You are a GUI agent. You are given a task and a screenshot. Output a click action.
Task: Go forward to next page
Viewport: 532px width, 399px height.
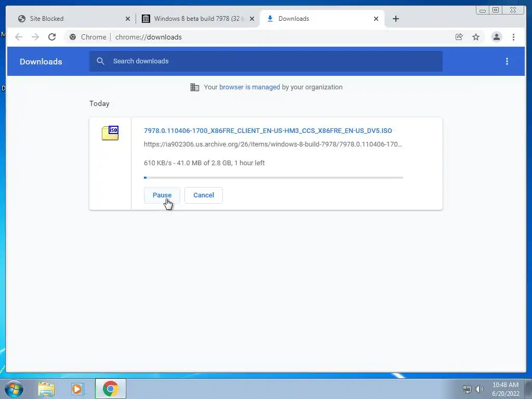click(x=35, y=37)
